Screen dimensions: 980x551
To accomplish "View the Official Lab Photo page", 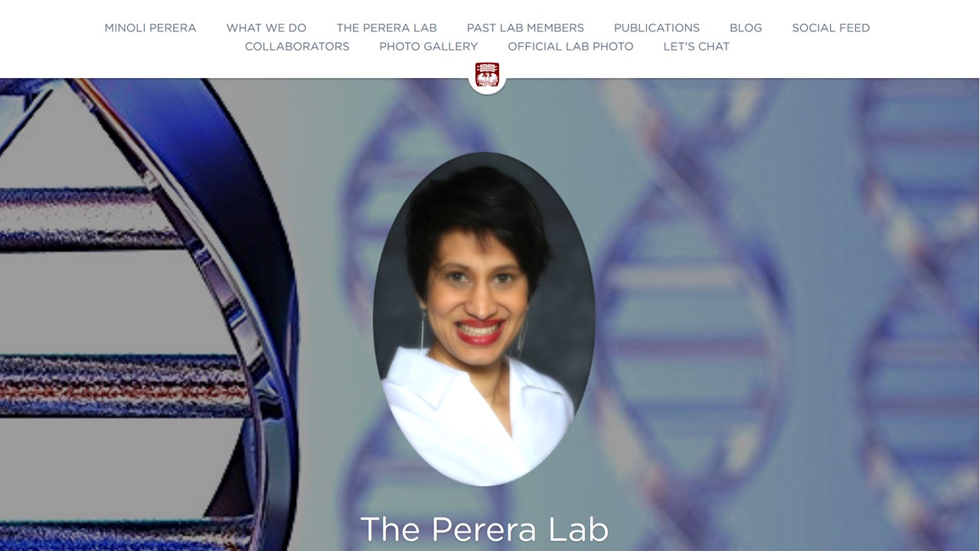I will pos(570,46).
